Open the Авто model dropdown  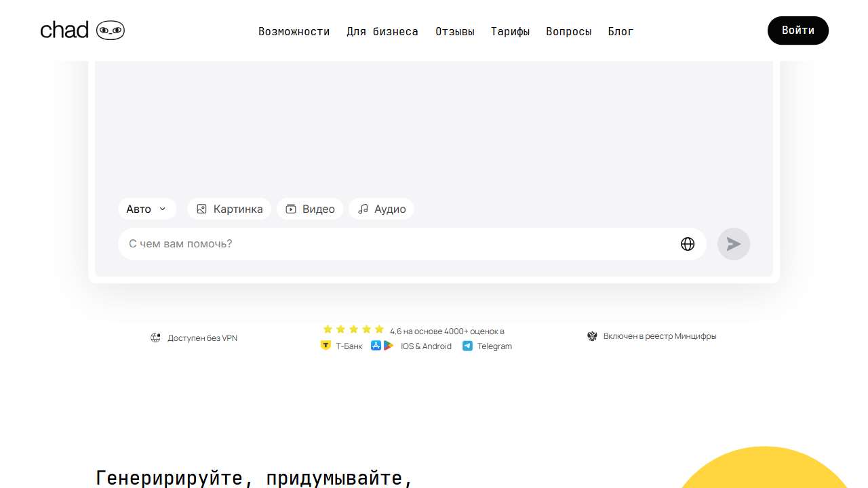coord(147,209)
